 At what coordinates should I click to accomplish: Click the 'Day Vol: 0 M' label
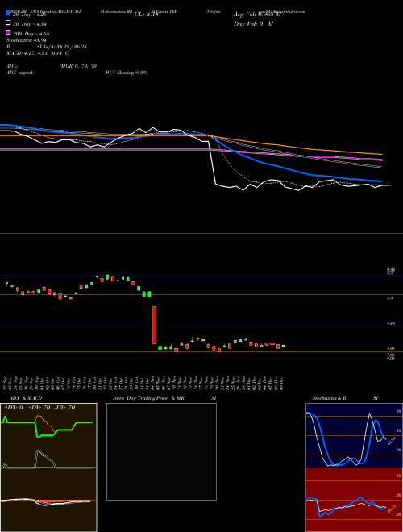(253, 23)
